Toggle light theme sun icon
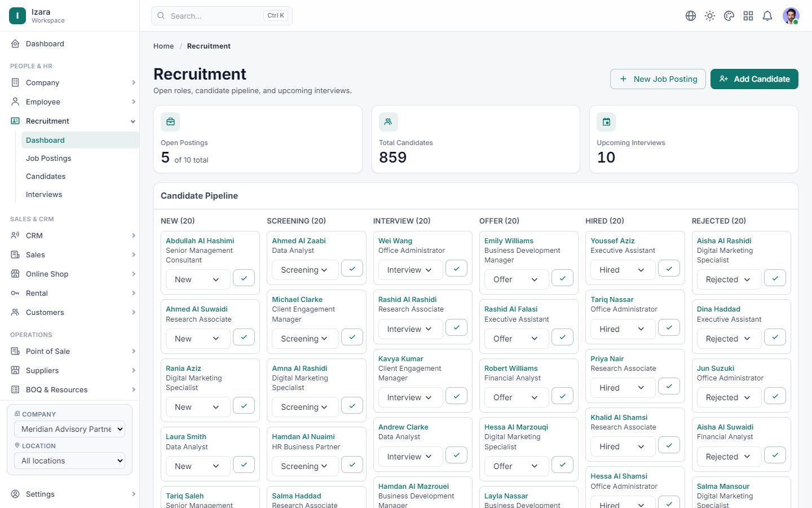The width and height of the screenshot is (812, 508). tap(710, 16)
